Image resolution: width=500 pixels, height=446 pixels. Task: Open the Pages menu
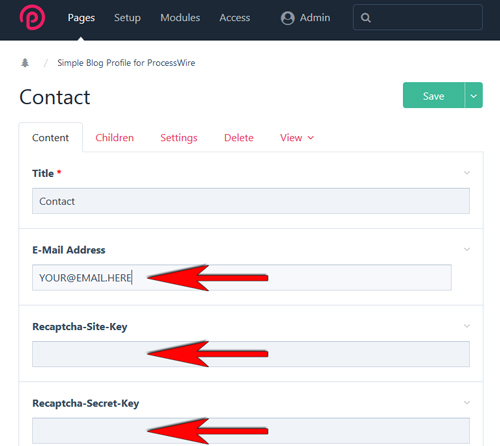coord(81,18)
